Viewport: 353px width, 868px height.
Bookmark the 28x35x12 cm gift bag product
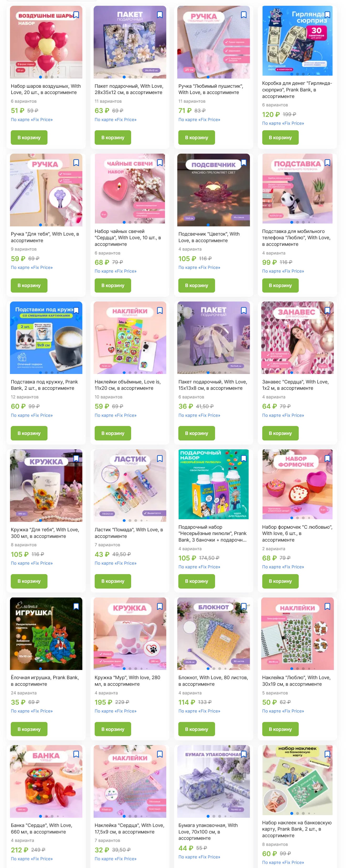(160, 15)
